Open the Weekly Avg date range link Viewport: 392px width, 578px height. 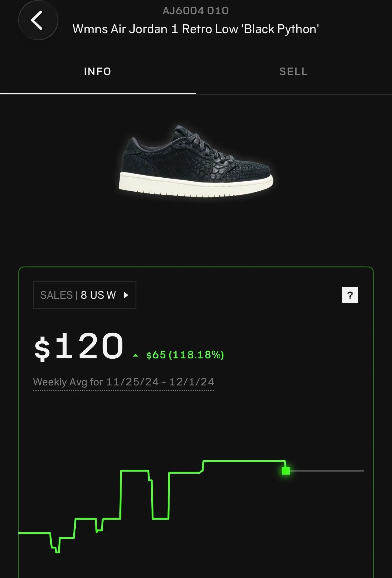click(x=124, y=382)
